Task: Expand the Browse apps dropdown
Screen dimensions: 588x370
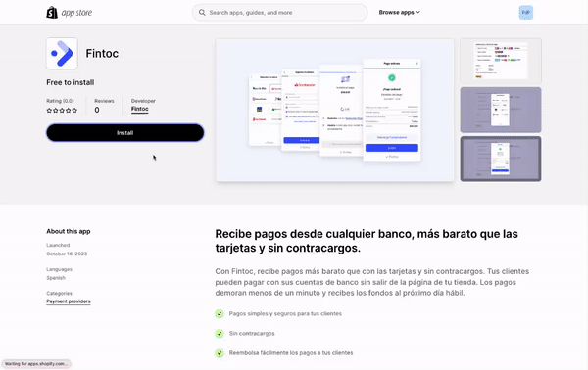Action: [400, 13]
